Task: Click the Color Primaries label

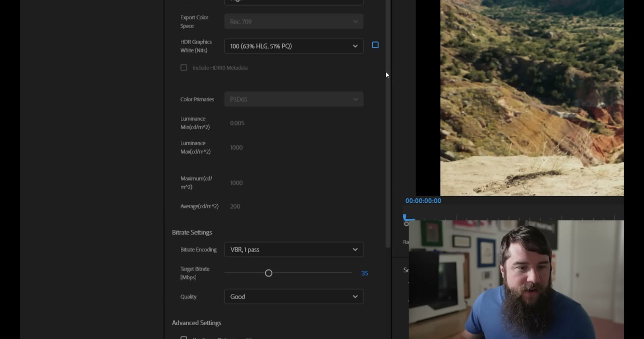Action: click(x=197, y=99)
